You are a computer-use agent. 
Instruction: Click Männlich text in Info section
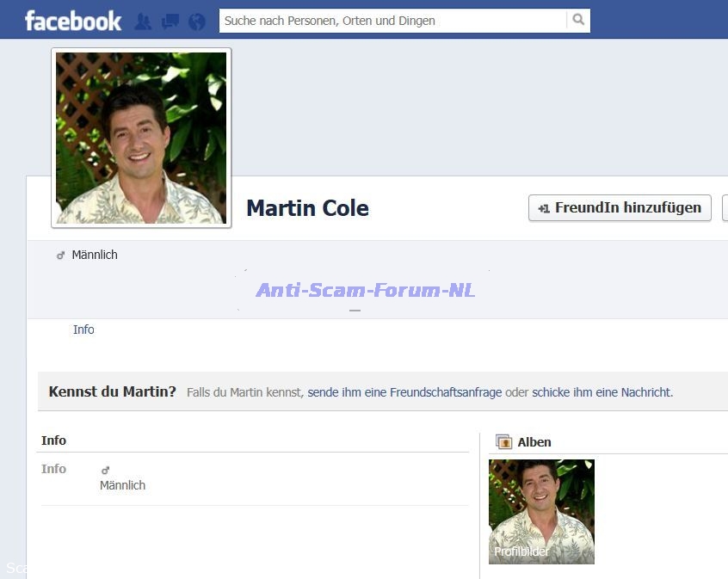[122, 485]
